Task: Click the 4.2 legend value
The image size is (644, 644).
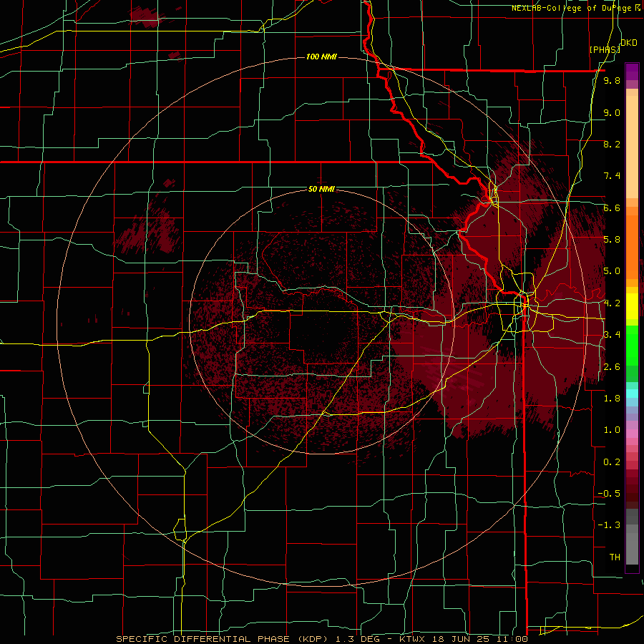Action: pyautogui.click(x=612, y=303)
